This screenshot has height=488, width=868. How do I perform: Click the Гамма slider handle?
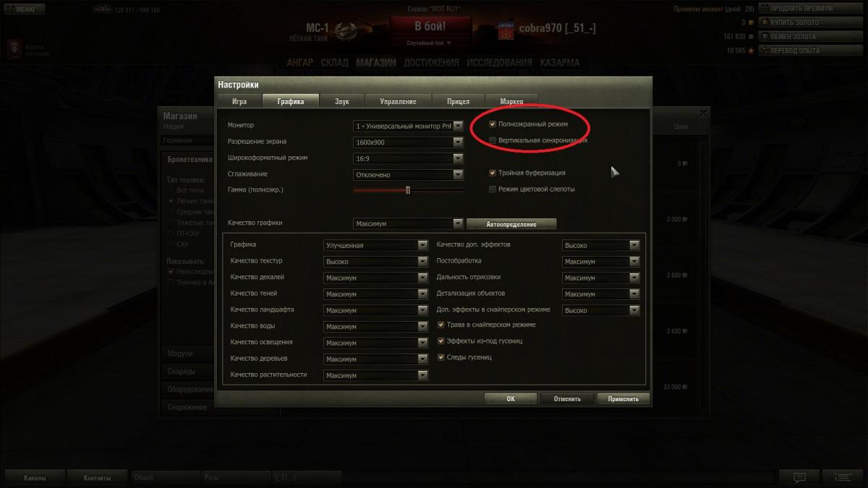tap(408, 190)
